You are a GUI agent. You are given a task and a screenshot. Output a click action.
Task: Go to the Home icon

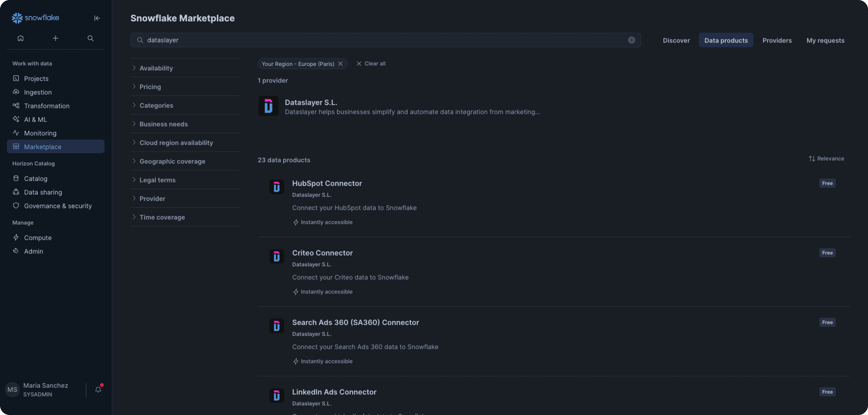[21, 38]
